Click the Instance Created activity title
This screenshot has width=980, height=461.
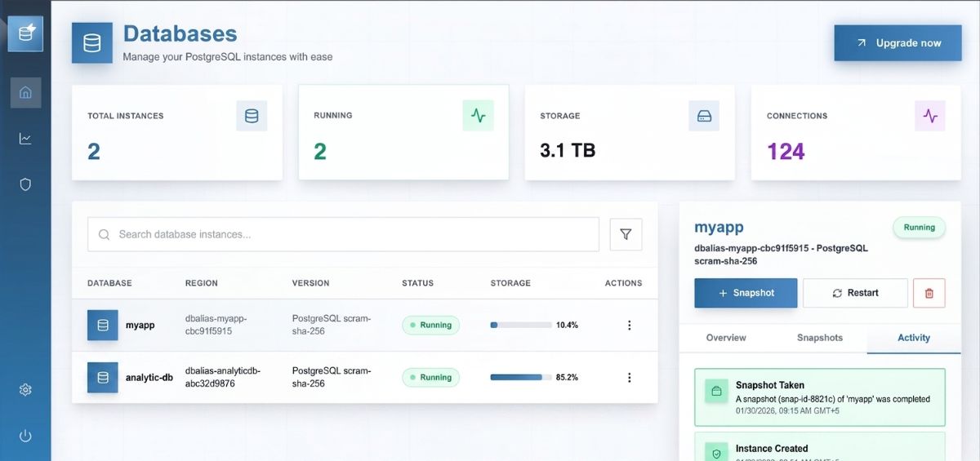point(772,448)
